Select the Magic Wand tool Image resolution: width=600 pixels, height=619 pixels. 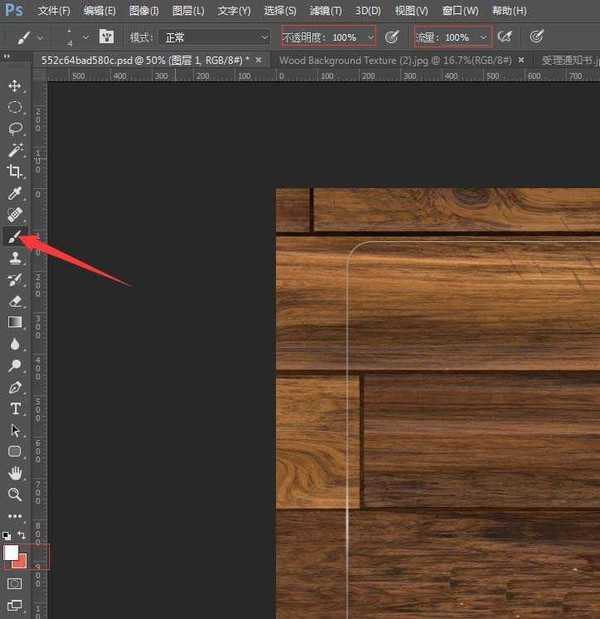[x=15, y=150]
